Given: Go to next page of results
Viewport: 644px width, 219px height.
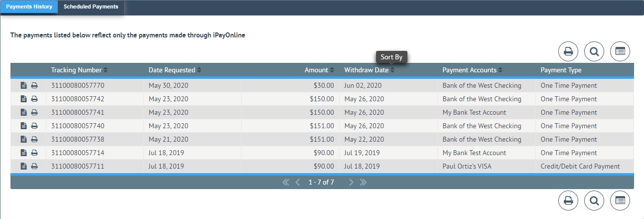Looking at the screenshot, I should click(x=351, y=182).
